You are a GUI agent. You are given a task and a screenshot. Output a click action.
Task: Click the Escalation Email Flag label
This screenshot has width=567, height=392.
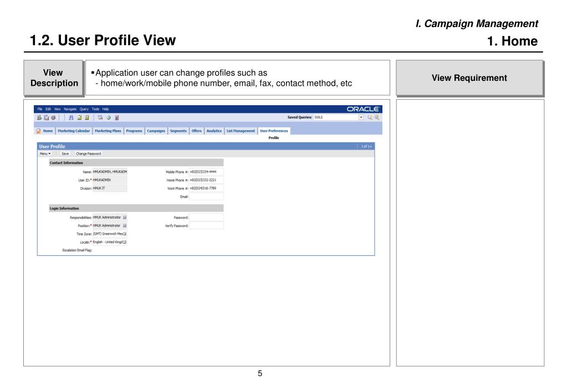pyautogui.click(x=77, y=250)
